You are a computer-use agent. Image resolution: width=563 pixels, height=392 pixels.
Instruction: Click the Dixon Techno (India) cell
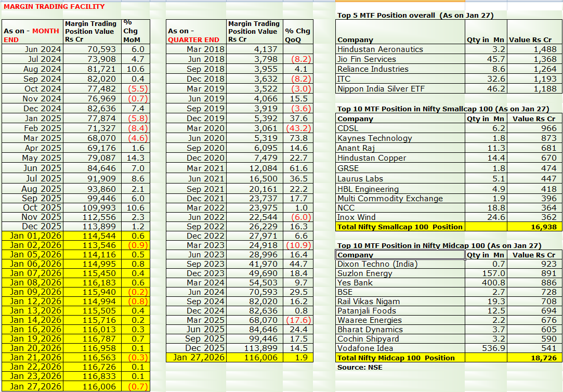(400, 264)
